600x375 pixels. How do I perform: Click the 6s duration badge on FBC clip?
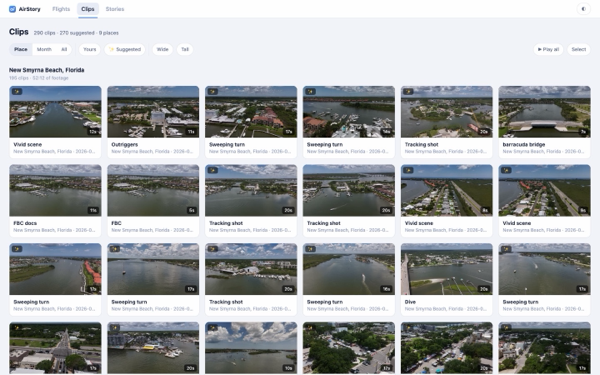(x=191, y=210)
